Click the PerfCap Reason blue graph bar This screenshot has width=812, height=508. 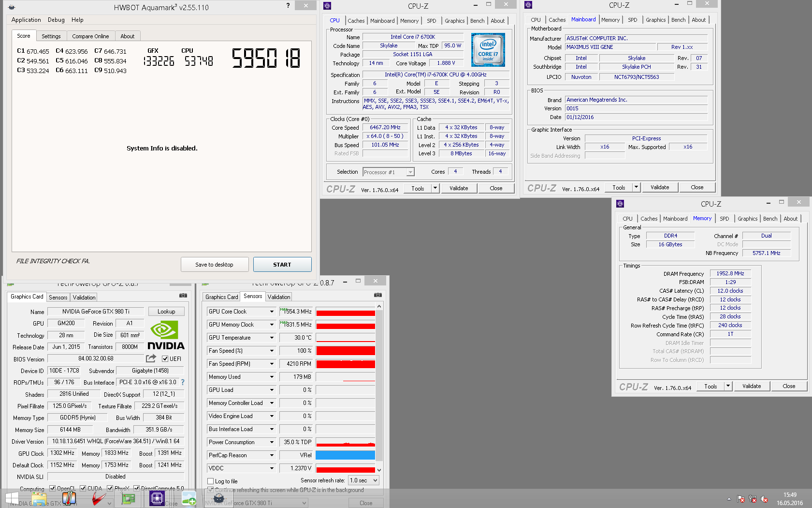pyautogui.click(x=346, y=455)
